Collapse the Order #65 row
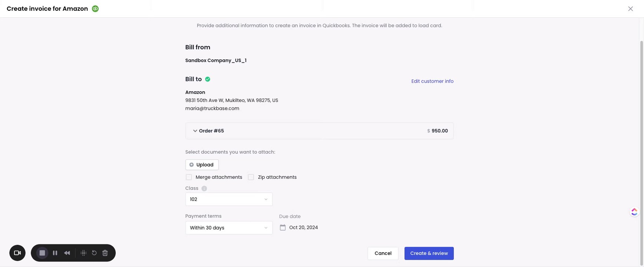Screen dimensions: 644x267 [x=195, y=131]
